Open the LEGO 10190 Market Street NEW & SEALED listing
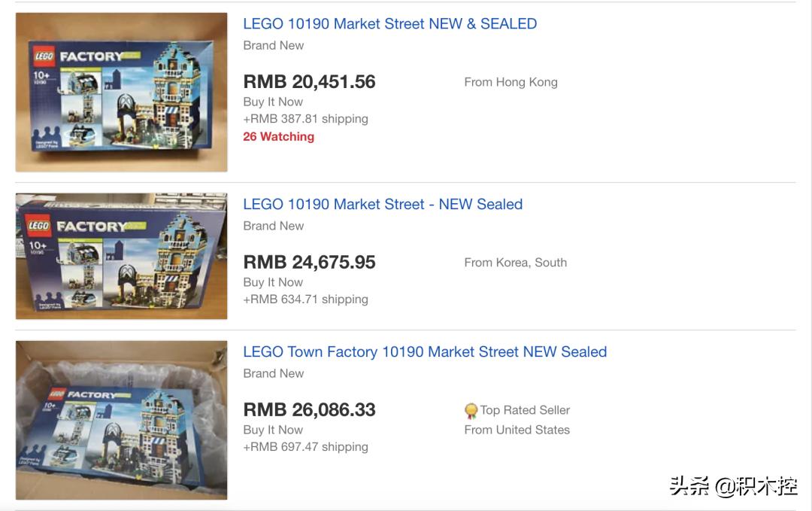This screenshot has width=812, height=511. [x=389, y=23]
